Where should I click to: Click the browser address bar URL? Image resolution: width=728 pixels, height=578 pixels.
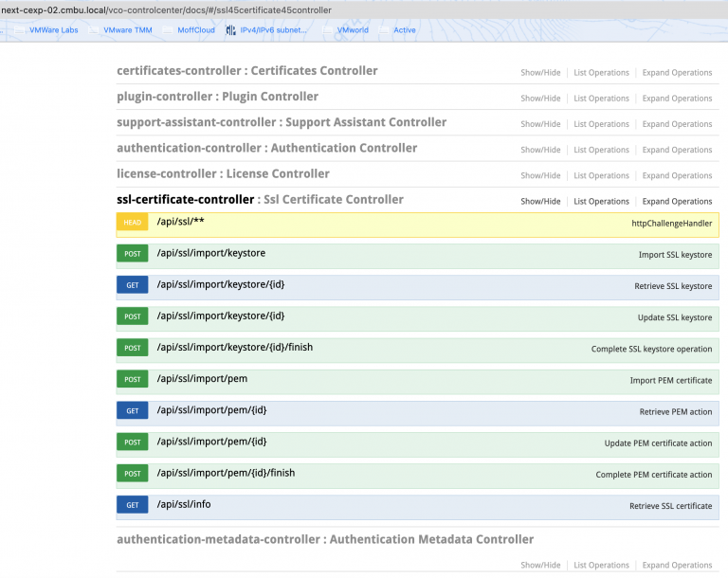coord(166,9)
